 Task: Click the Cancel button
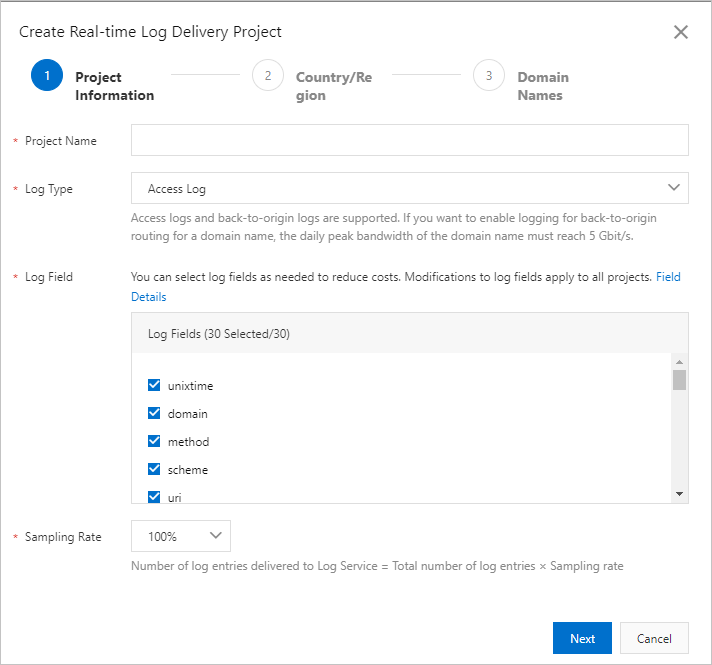point(654,638)
